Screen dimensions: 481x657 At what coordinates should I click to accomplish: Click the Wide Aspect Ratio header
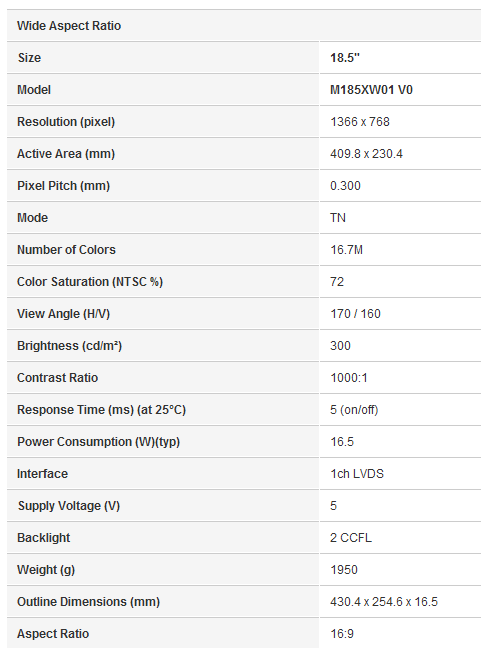tap(69, 26)
